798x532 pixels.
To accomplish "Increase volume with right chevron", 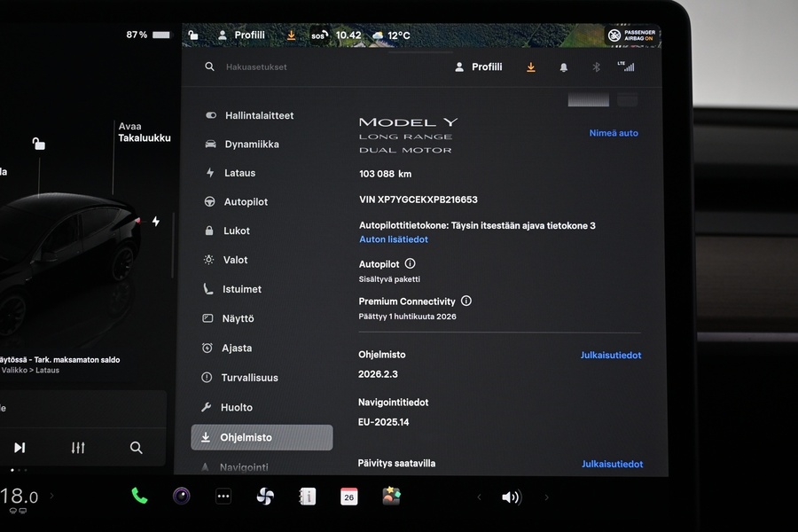I will [546, 497].
